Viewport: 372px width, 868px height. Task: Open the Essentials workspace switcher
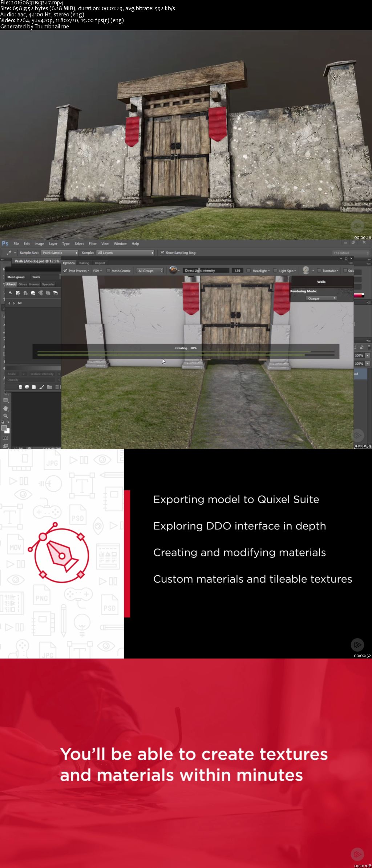351,253
